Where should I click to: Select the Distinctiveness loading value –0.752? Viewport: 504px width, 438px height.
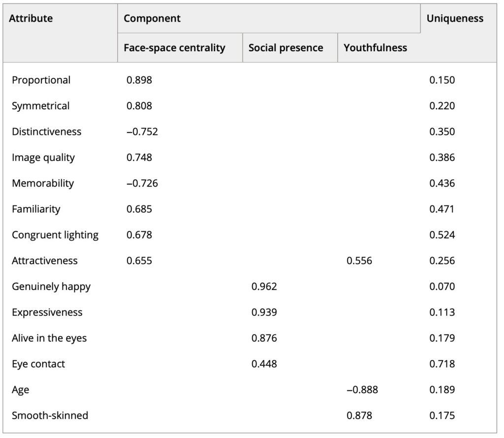(142, 132)
